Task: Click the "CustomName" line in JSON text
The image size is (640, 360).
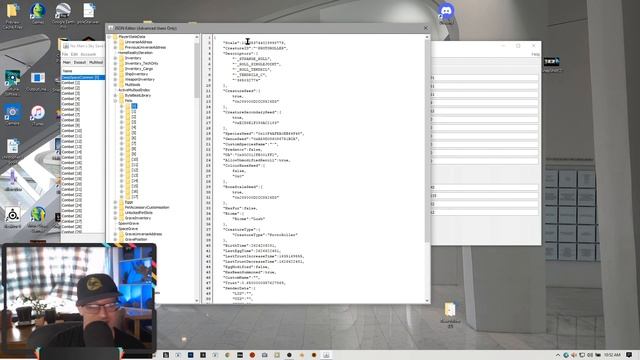Action: (x=241, y=277)
